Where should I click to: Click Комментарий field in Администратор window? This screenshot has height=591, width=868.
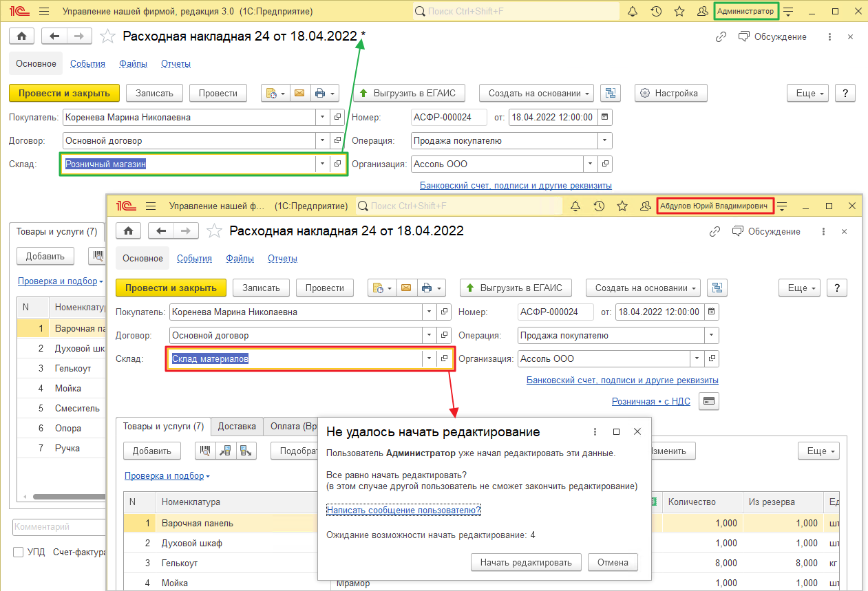pyautogui.click(x=59, y=527)
